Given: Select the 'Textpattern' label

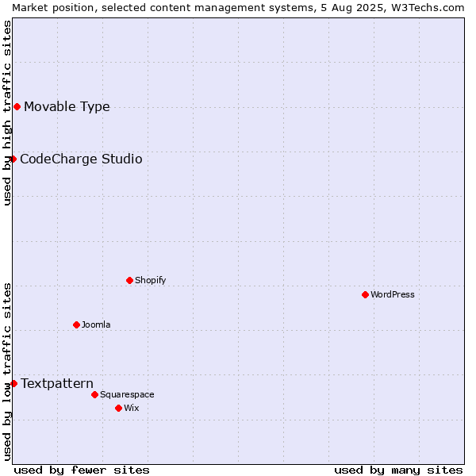Looking at the screenshot, I should [57, 384].
